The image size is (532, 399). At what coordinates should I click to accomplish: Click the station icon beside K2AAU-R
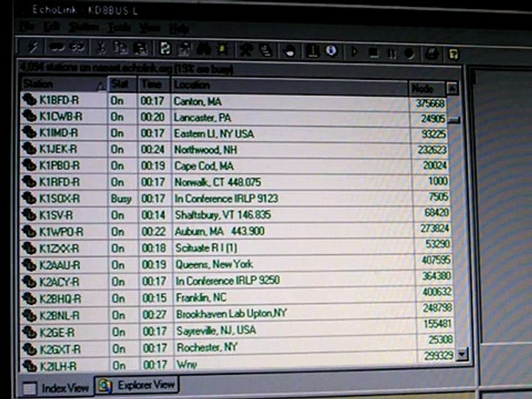[x=29, y=265]
